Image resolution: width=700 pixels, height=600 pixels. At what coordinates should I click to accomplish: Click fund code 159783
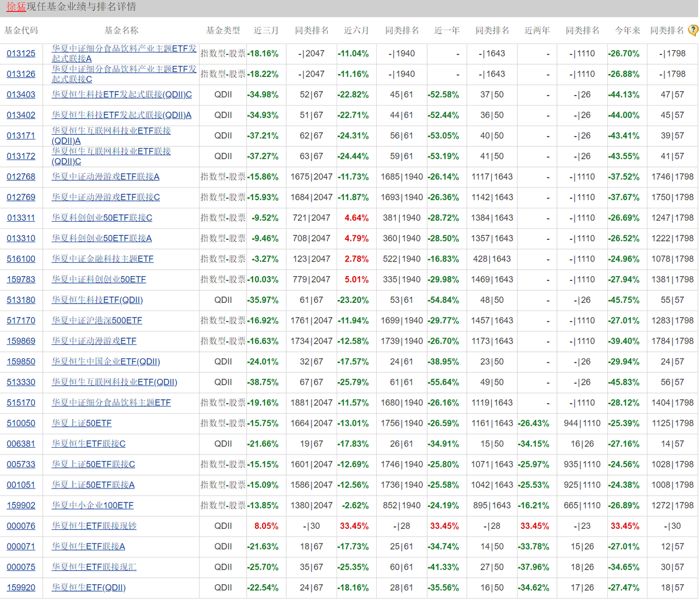(21, 280)
